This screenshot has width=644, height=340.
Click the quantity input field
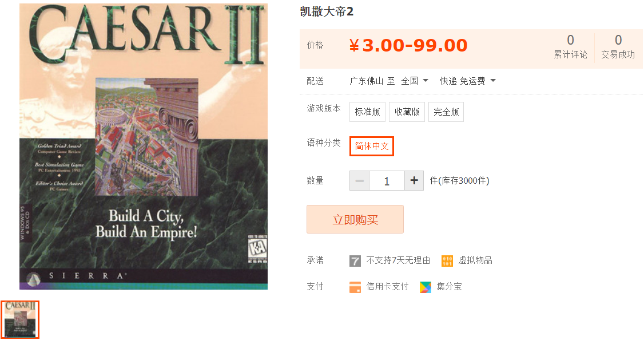[387, 180]
